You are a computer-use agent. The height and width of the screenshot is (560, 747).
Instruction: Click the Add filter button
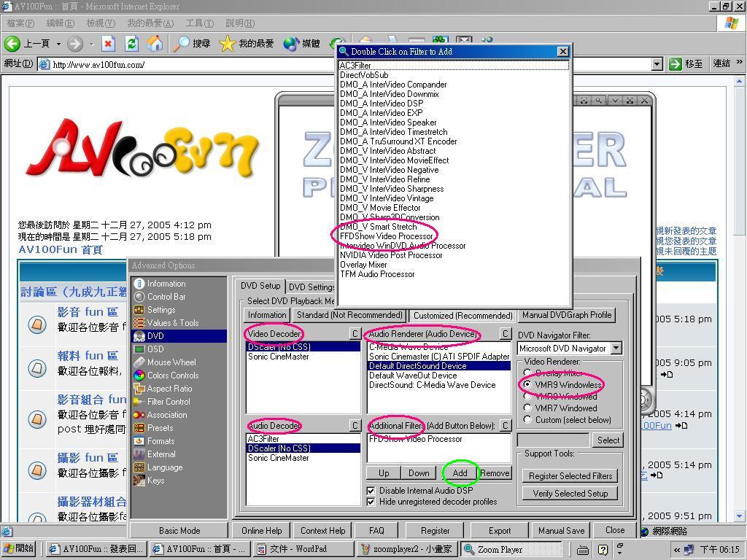point(460,473)
